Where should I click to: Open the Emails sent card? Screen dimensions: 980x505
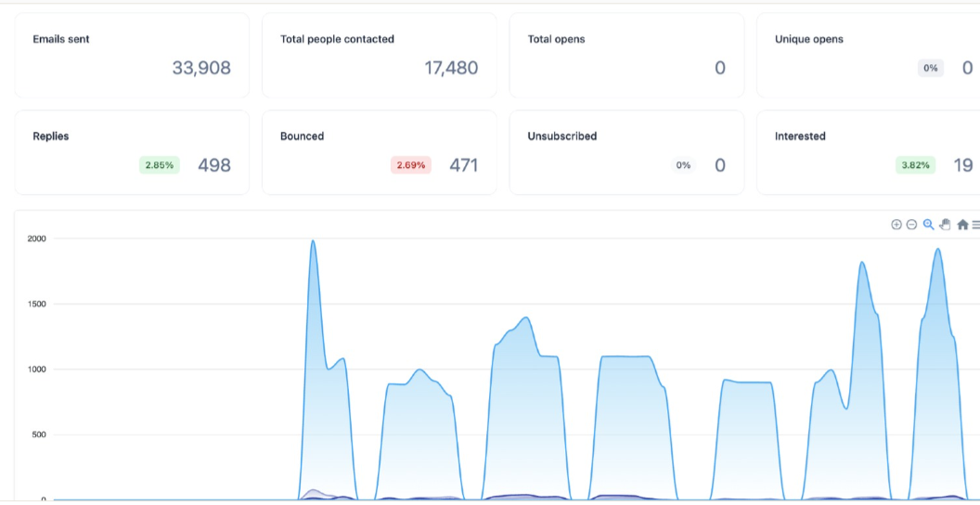132,56
